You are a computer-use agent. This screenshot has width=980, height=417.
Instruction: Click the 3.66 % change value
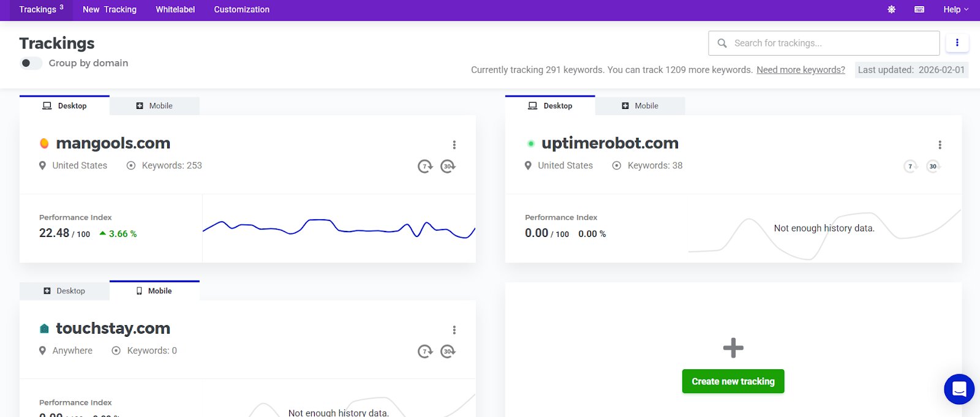[123, 234]
